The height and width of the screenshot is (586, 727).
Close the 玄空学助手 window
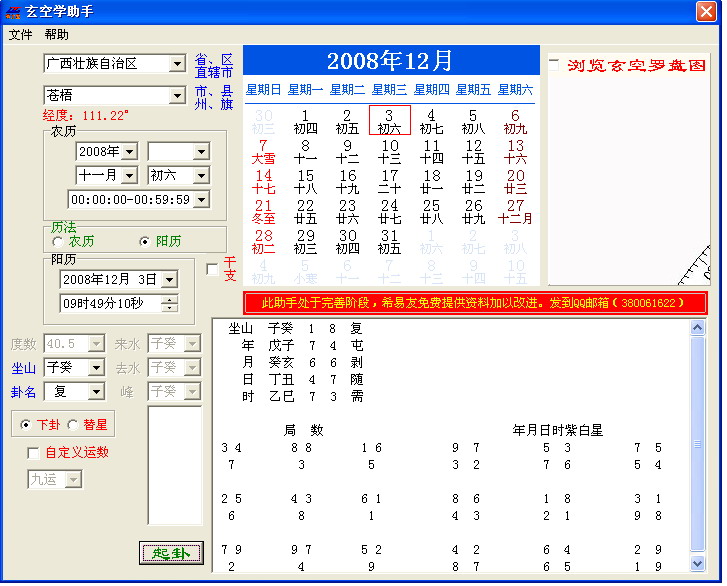pyautogui.click(x=706, y=11)
